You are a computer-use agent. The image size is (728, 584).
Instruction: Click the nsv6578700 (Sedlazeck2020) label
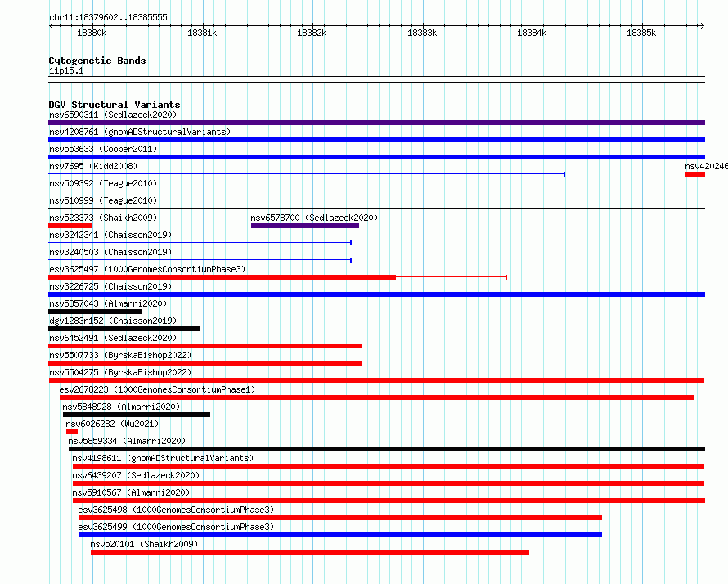pos(314,218)
